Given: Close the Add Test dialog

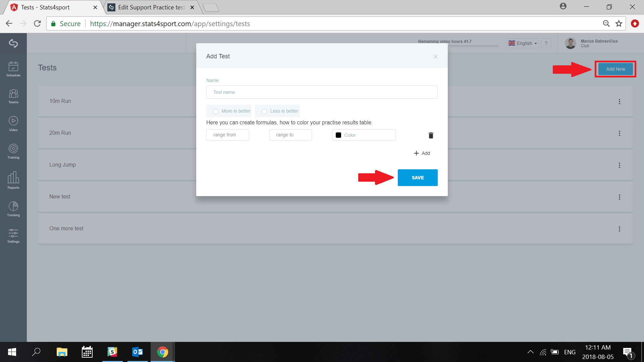Looking at the screenshot, I should (435, 57).
